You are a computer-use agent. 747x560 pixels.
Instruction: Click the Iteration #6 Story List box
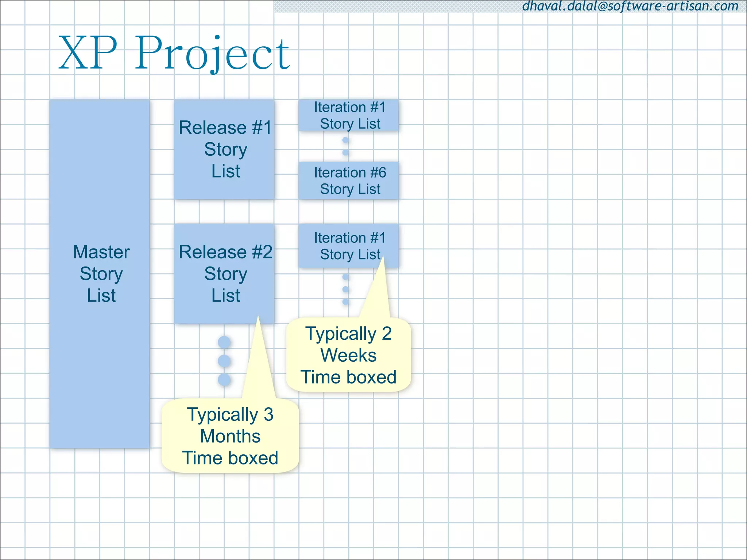(349, 180)
